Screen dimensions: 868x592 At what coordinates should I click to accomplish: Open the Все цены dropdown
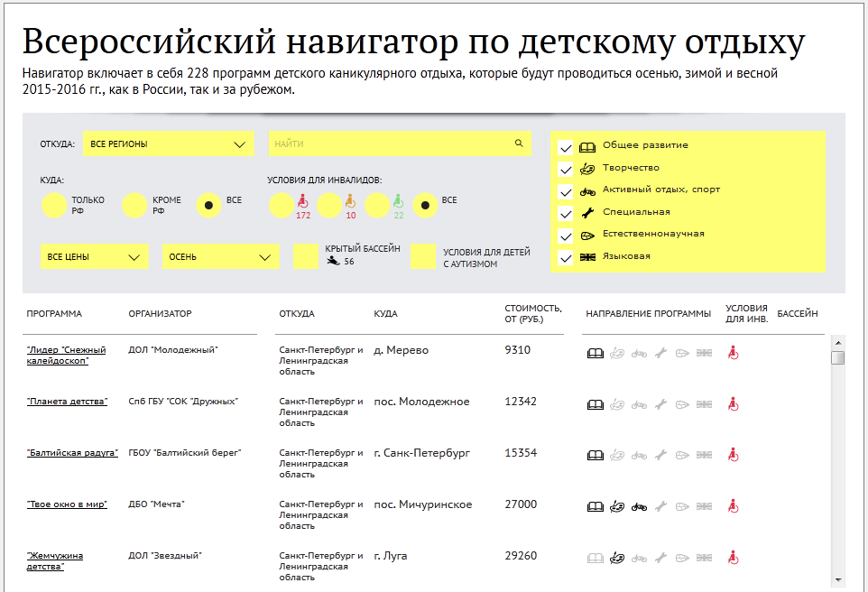click(x=94, y=256)
